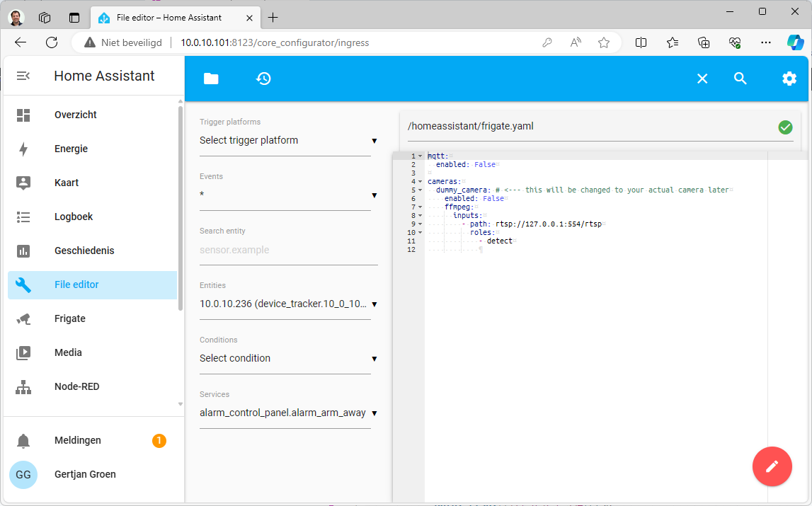The width and height of the screenshot is (812, 506).
Task: Fold the cameras section at line 4
Action: (421, 182)
